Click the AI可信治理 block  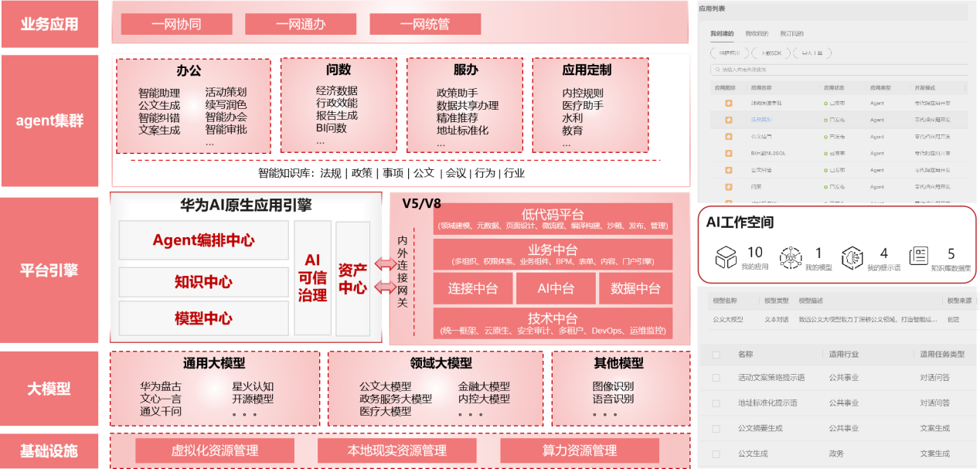(x=312, y=277)
